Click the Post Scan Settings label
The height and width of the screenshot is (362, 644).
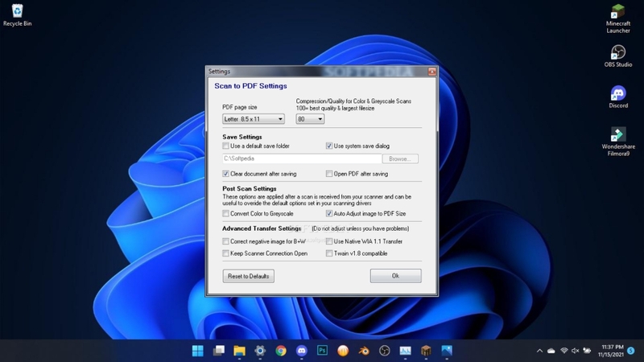click(x=250, y=188)
